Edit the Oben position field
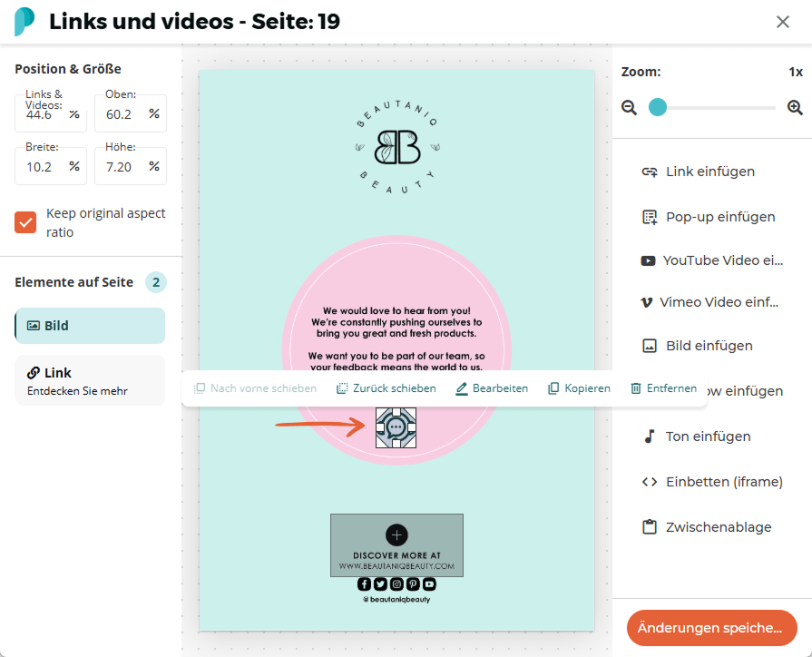812x657 pixels. coord(131,113)
